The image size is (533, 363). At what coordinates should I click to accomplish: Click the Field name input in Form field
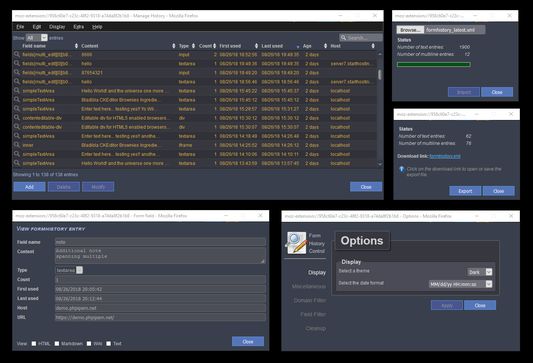(160, 242)
